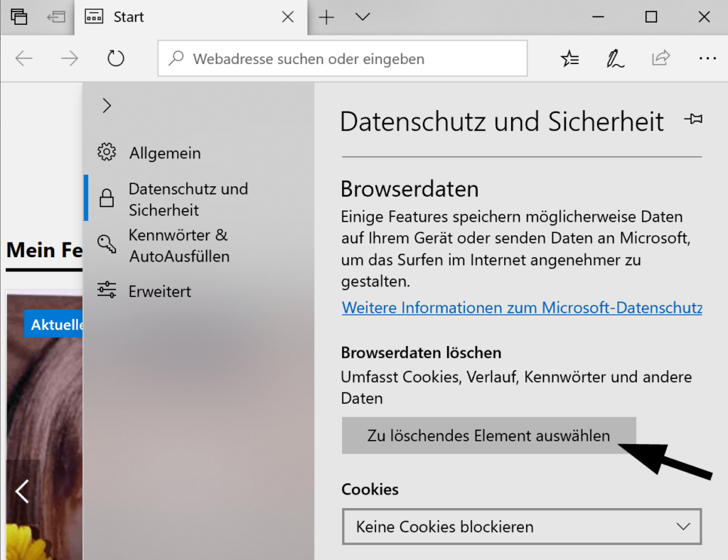Click the Allgemein gear icon

pyautogui.click(x=105, y=152)
